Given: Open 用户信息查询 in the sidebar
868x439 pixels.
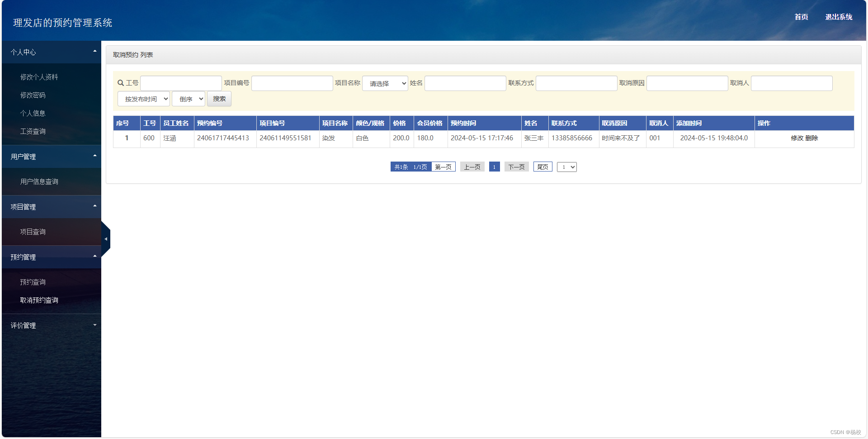Looking at the screenshot, I should coord(39,181).
